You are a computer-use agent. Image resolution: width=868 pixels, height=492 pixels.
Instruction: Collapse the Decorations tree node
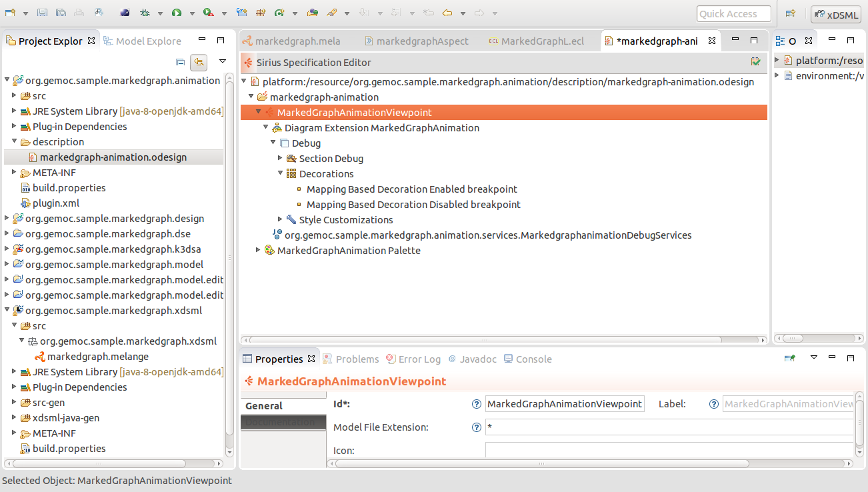pyautogui.click(x=281, y=173)
